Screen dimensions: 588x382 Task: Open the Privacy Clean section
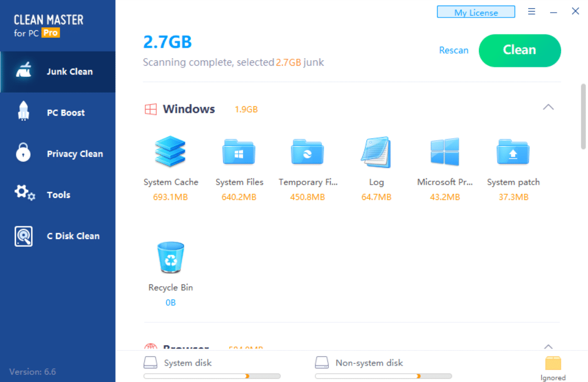tap(58, 153)
